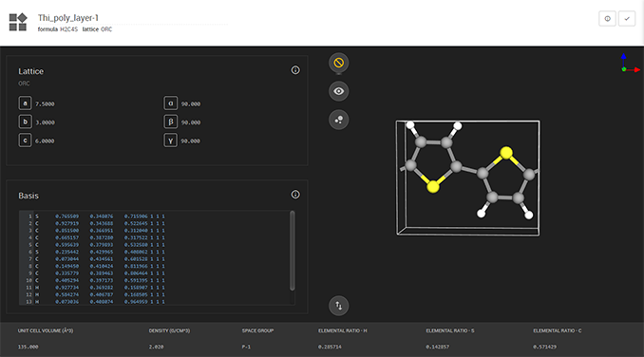The width and height of the screenshot is (644, 357).
Task: Select the beta angle value 90.000
Action: click(191, 122)
